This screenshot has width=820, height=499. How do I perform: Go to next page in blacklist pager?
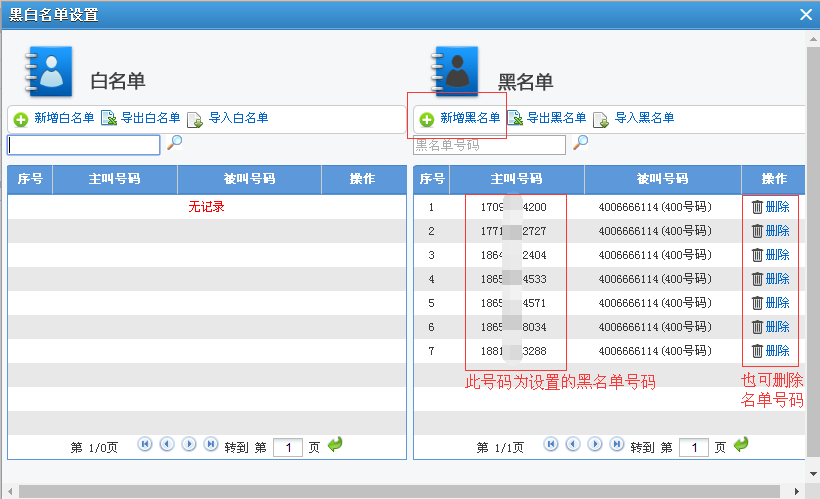[595, 444]
